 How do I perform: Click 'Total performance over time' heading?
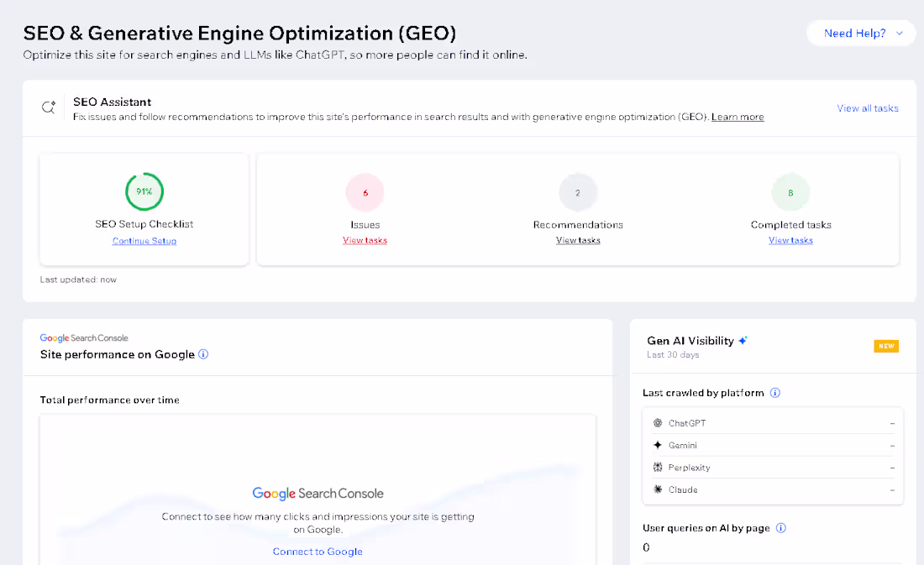(x=109, y=400)
